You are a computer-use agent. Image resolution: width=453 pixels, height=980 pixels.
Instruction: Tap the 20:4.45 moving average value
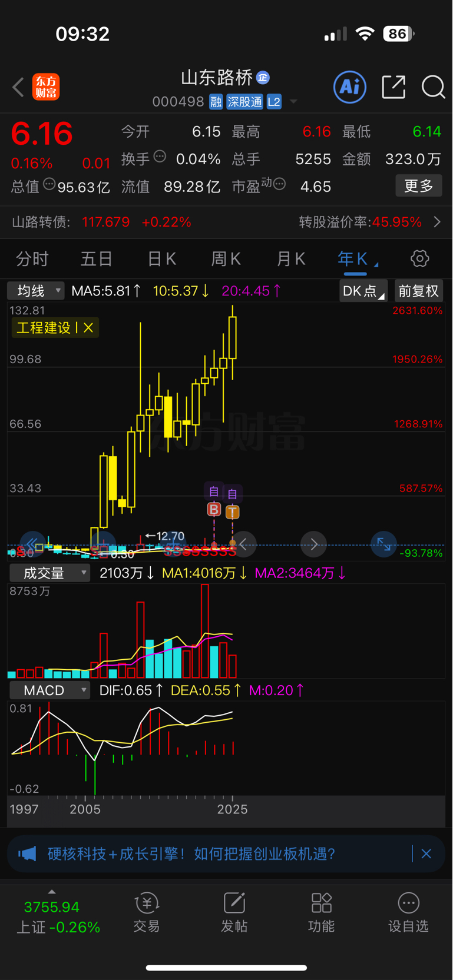(x=252, y=291)
